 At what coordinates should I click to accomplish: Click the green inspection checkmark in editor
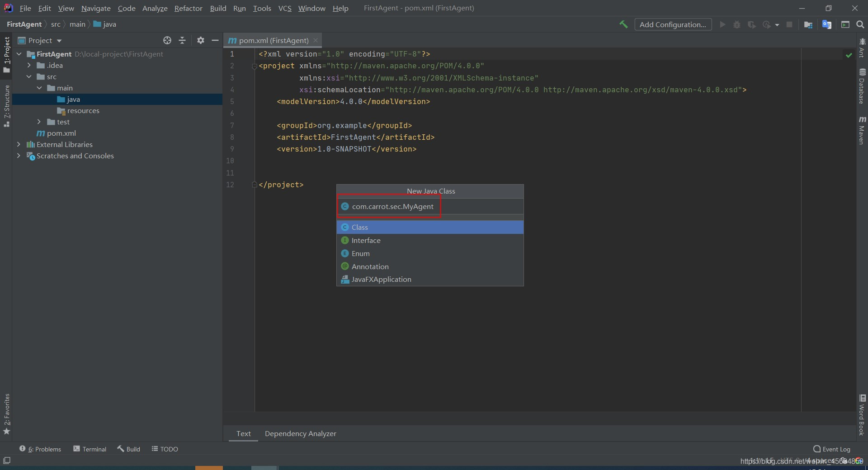[849, 55]
